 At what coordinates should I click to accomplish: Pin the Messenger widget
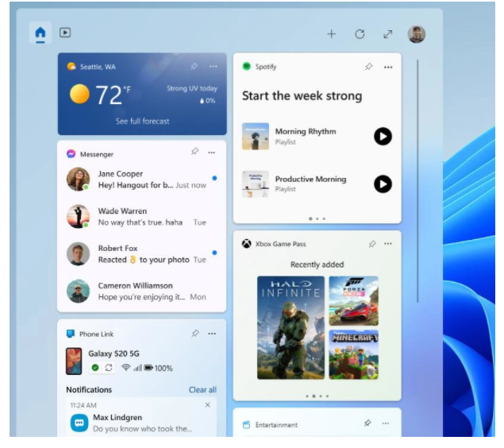click(x=194, y=151)
